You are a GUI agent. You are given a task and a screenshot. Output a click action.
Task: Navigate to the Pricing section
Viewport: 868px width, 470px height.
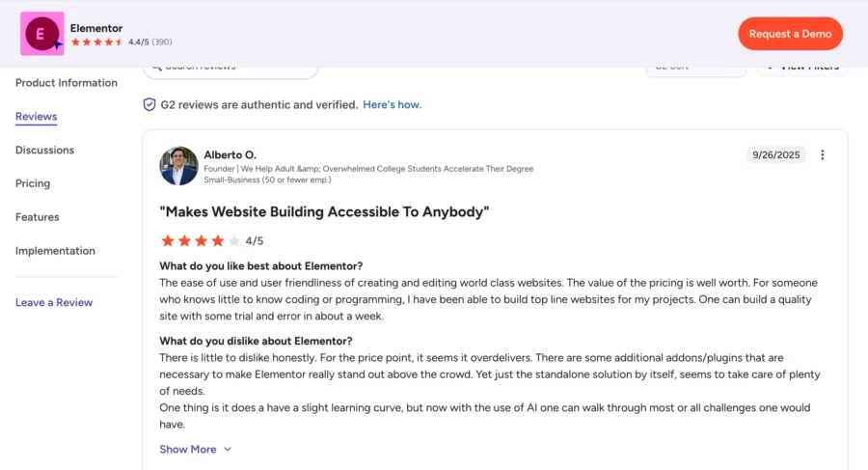33,183
